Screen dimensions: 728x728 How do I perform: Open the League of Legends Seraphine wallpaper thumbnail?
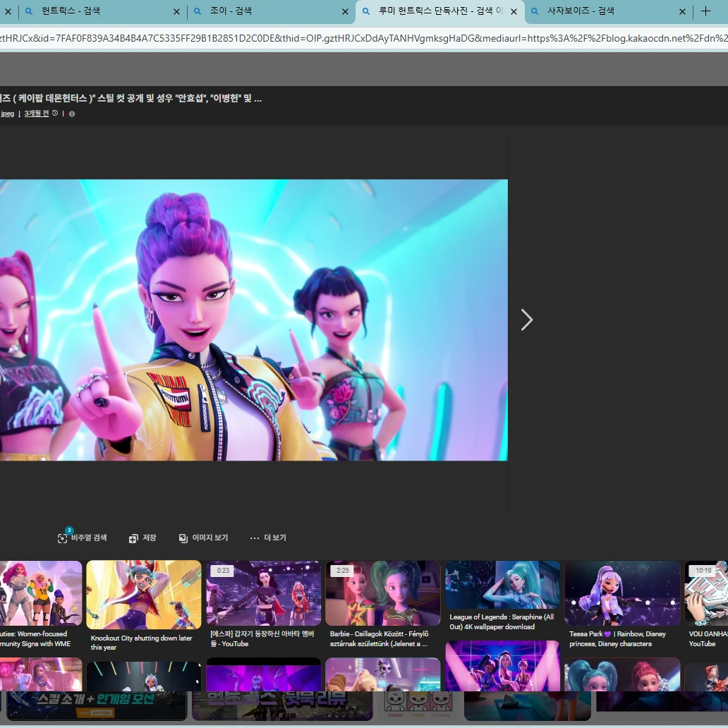coord(502,585)
